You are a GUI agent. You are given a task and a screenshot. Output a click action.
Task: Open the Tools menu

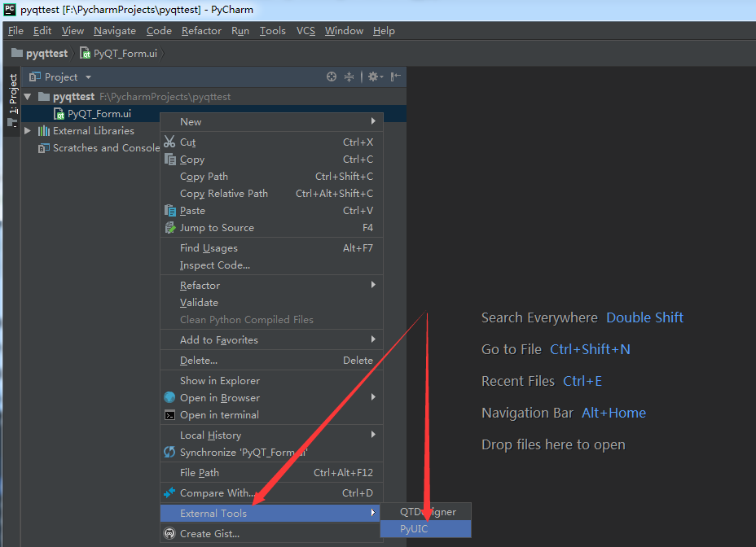coord(272,31)
